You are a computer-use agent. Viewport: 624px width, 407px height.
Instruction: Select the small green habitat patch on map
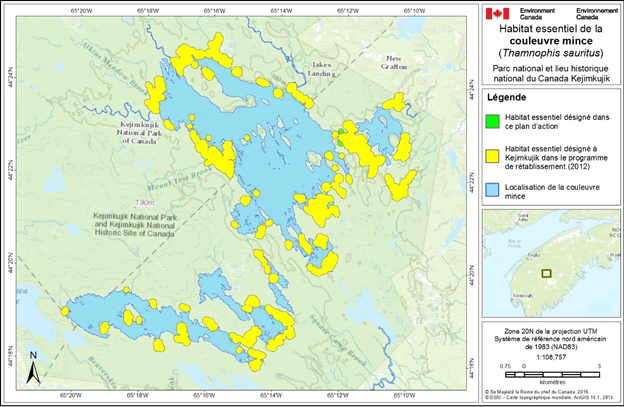[341, 131]
